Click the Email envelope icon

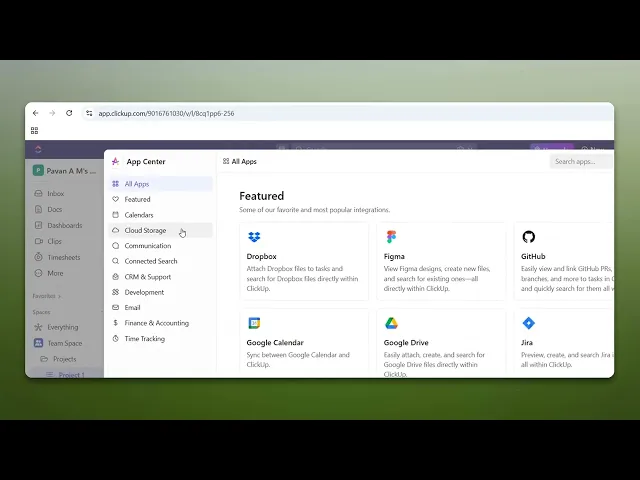pyautogui.click(x=116, y=307)
